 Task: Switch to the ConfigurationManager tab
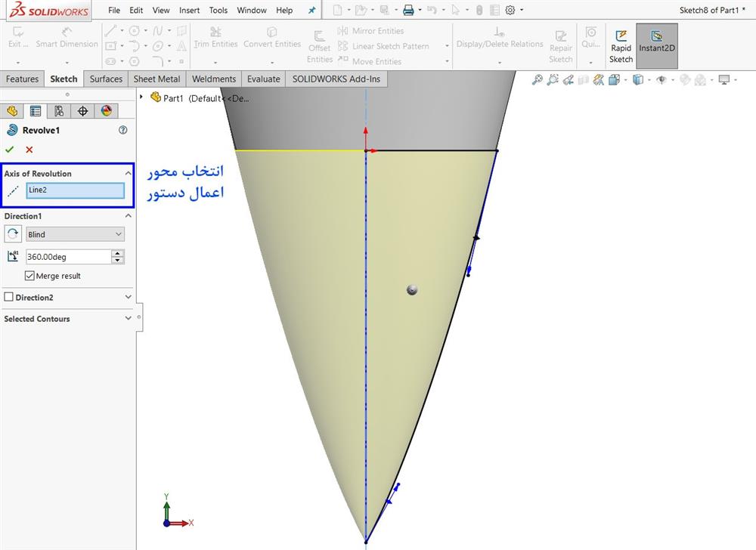coord(59,111)
